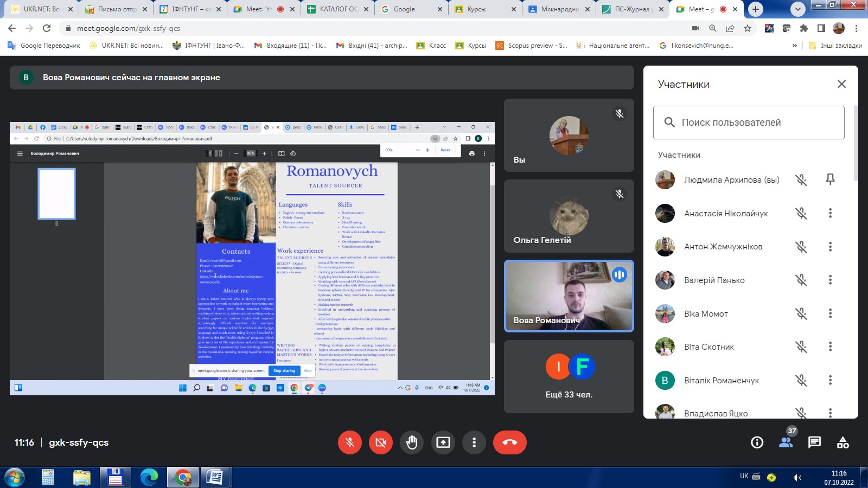This screenshot has width=868, height=488.
Task: Expand more options menu in call controls
Action: (474, 442)
